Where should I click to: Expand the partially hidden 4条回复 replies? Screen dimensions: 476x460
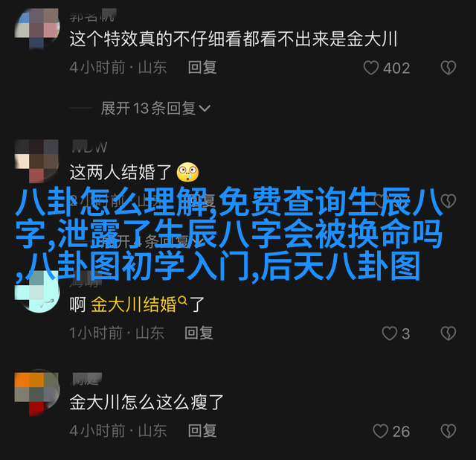tap(155, 242)
